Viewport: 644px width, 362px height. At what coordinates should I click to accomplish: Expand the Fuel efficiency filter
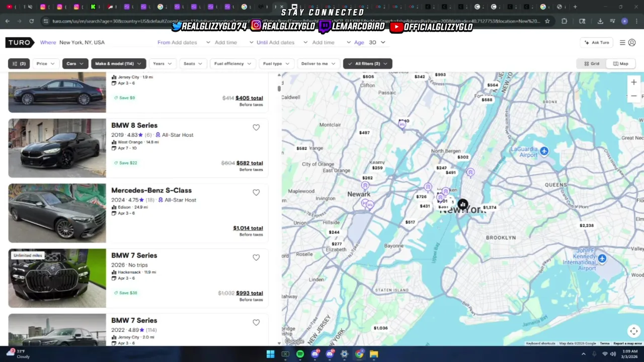coord(232,63)
